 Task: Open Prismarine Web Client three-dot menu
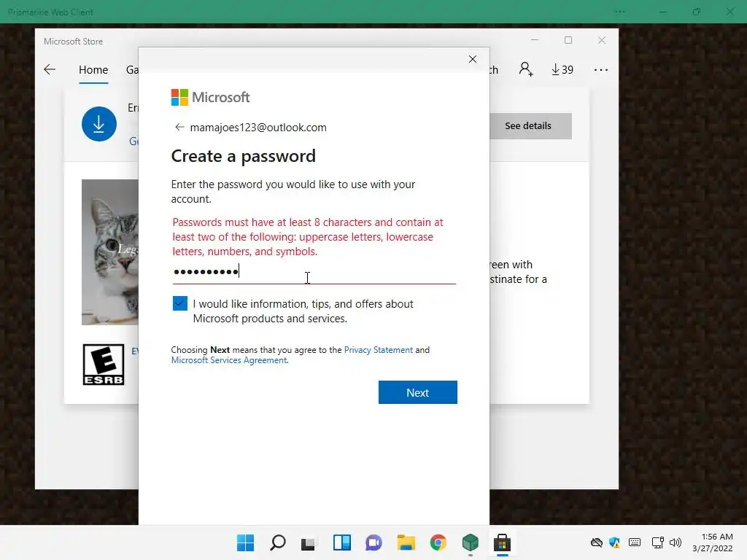click(620, 12)
